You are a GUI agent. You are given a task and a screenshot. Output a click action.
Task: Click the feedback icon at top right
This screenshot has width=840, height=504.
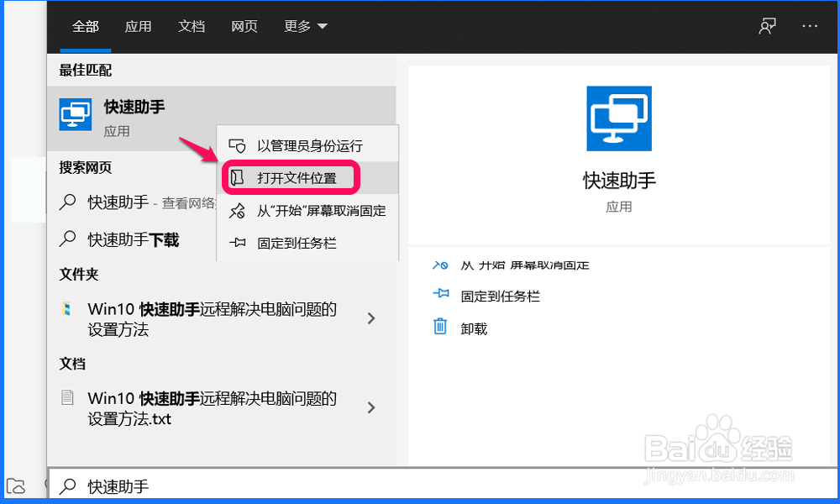767,26
